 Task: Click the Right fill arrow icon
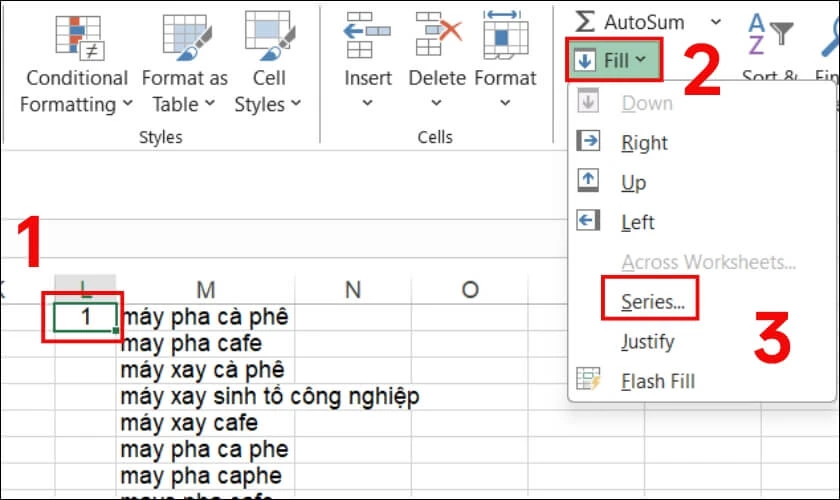coord(588,141)
